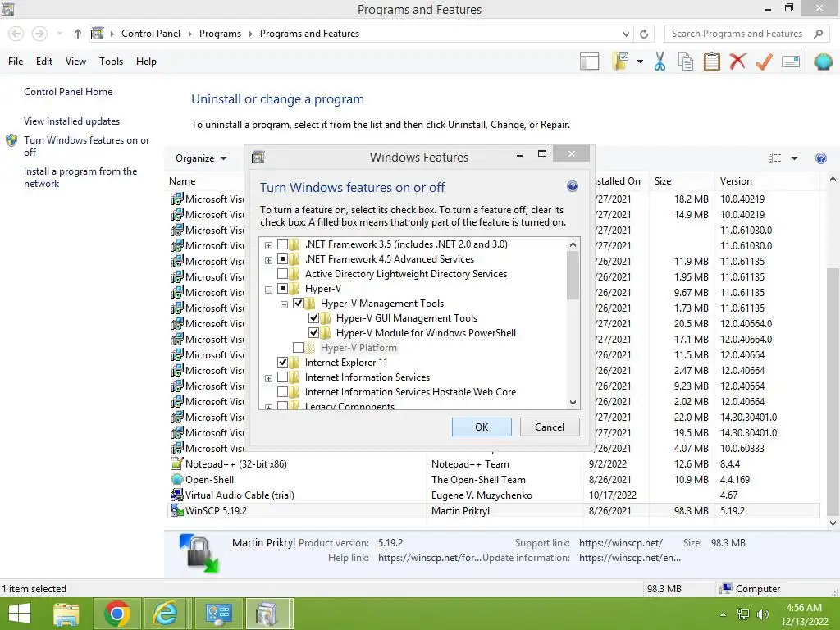Image resolution: width=840 pixels, height=630 pixels.
Task: Launch Google Chrome from the taskbar
Action: tap(116, 614)
